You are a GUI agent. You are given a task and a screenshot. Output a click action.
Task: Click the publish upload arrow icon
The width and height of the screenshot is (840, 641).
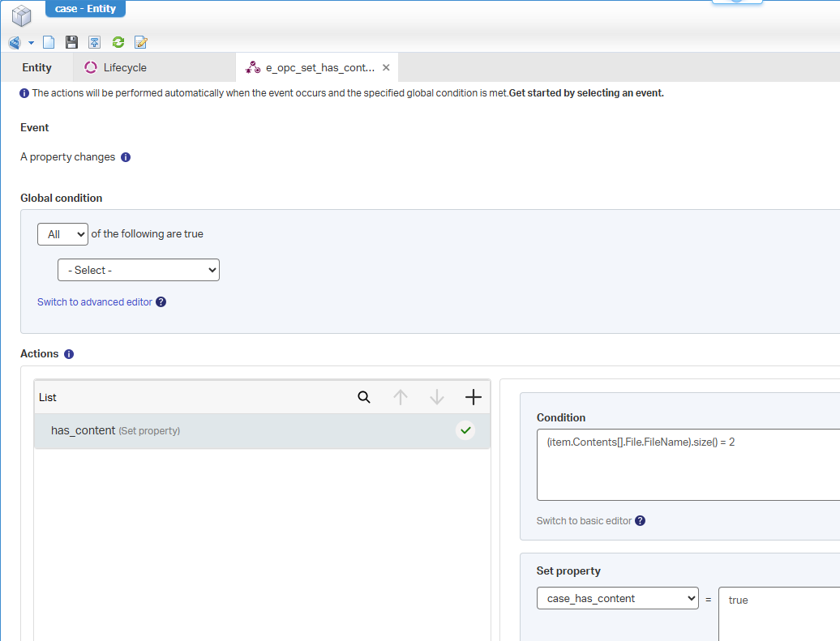(95, 42)
